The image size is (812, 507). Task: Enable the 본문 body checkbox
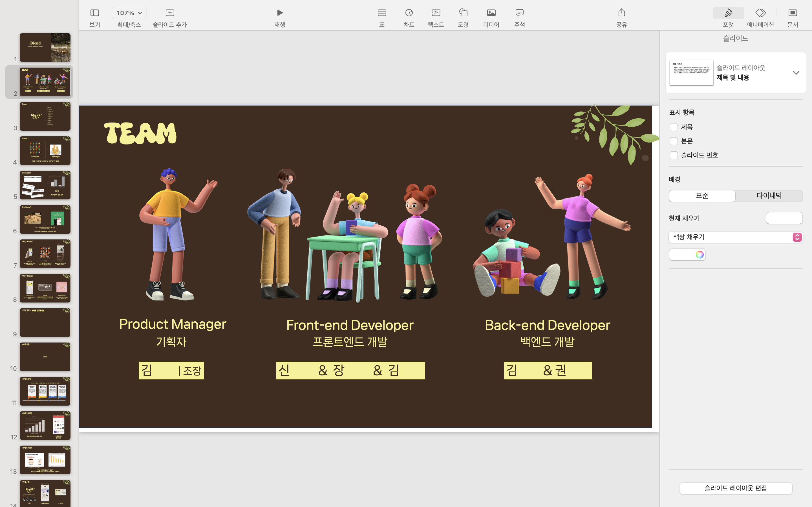point(673,141)
